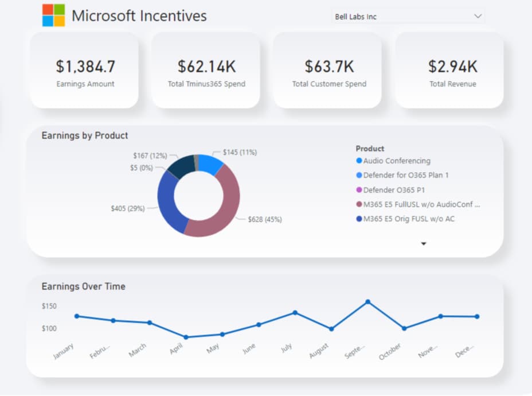The width and height of the screenshot is (532, 396).
Task: Click the September peak data point
Action: click(368, 301)
